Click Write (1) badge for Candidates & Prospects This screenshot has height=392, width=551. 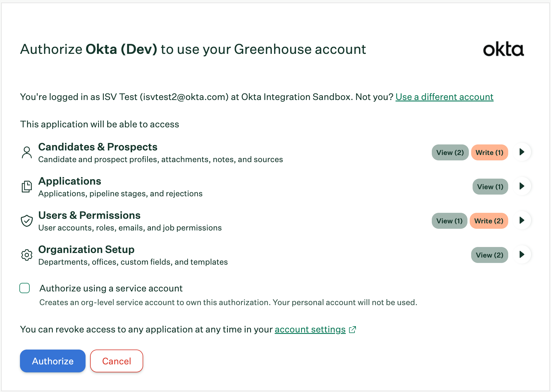coord(489,152)
